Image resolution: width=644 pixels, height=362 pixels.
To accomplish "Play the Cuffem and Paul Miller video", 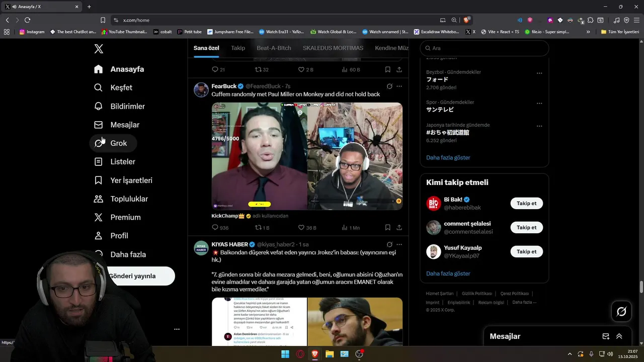I will 307,156.
